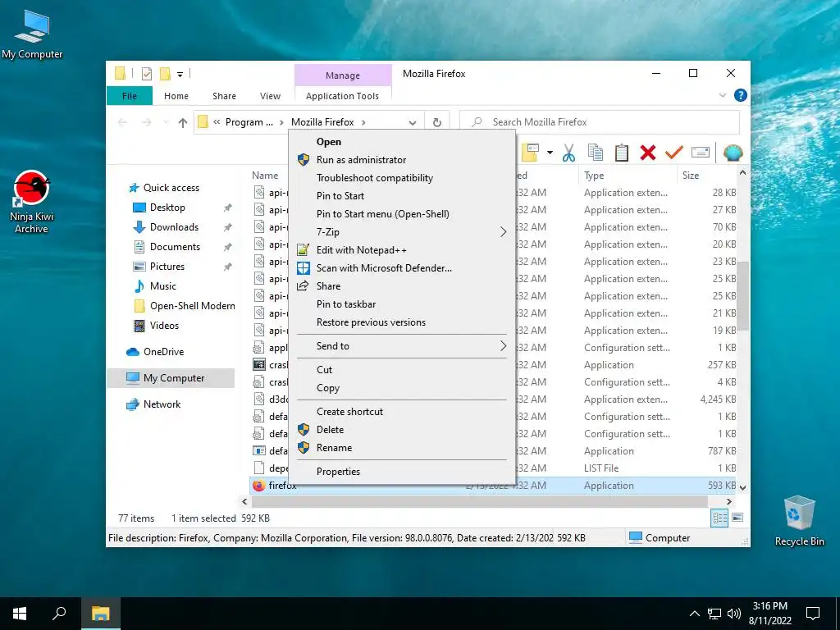Open the volume speaker tray icon
Viewport: 840px width, 630px height.
(734, 614)
